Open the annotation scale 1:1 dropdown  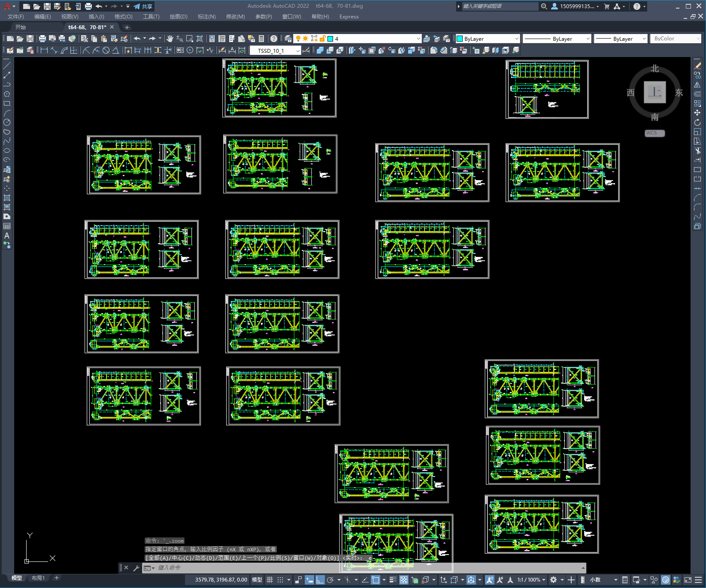tap(531, 580)
